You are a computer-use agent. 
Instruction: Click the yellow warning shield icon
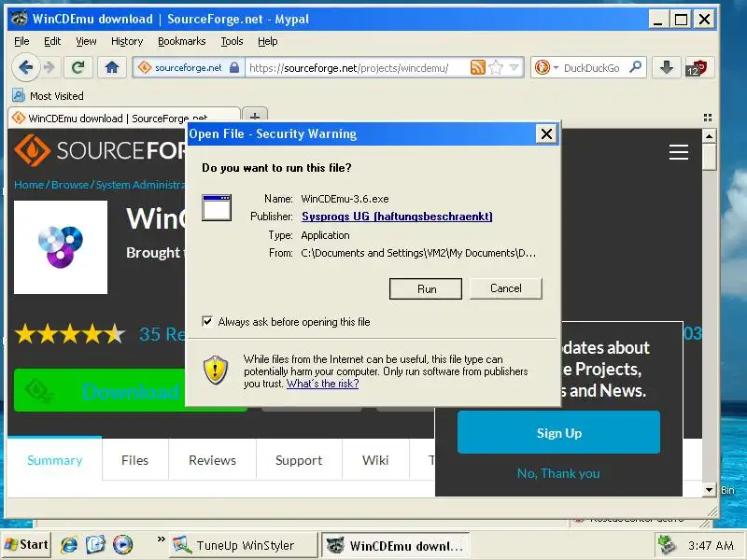pos(216,370)
